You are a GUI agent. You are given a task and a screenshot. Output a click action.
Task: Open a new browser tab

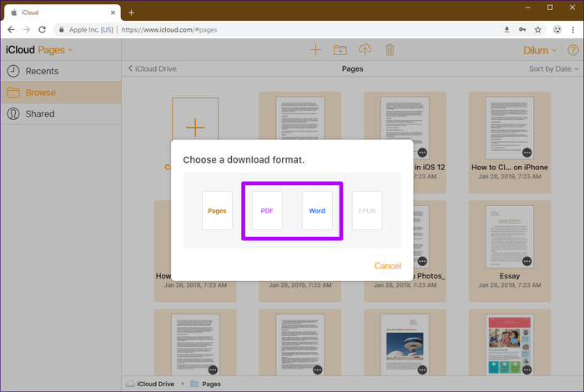131,13
